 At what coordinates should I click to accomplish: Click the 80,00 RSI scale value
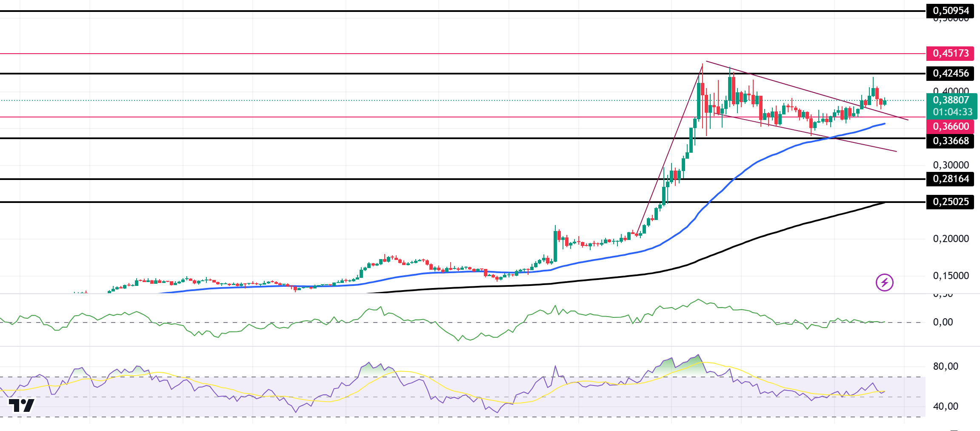(x=946, y=366)
